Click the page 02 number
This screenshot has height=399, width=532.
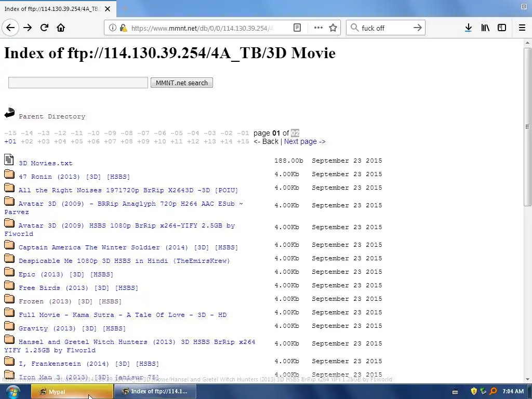(x=295, y=133)
